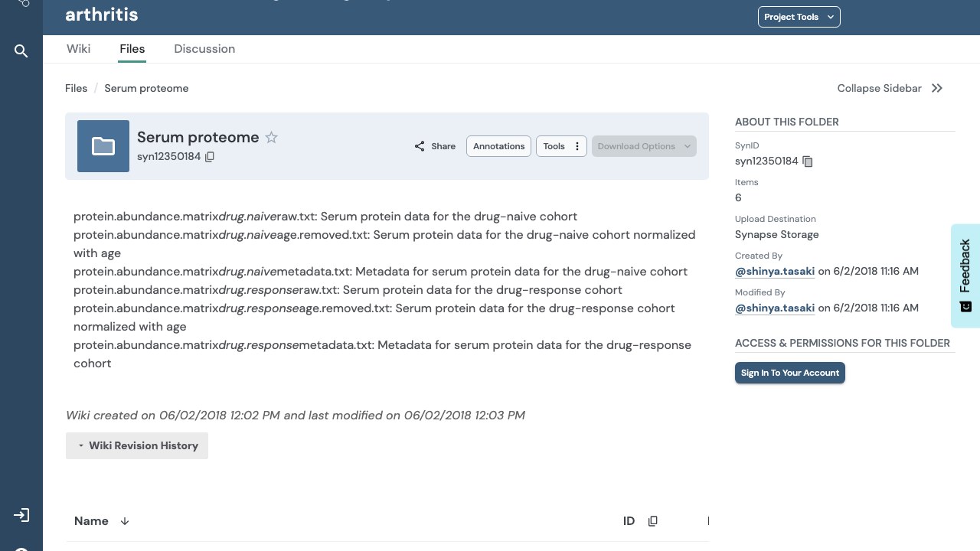The height and width of the screenshot is (551, 980).
Task: Click the drug-naive raw.txt description line
Action: [325, 217]
